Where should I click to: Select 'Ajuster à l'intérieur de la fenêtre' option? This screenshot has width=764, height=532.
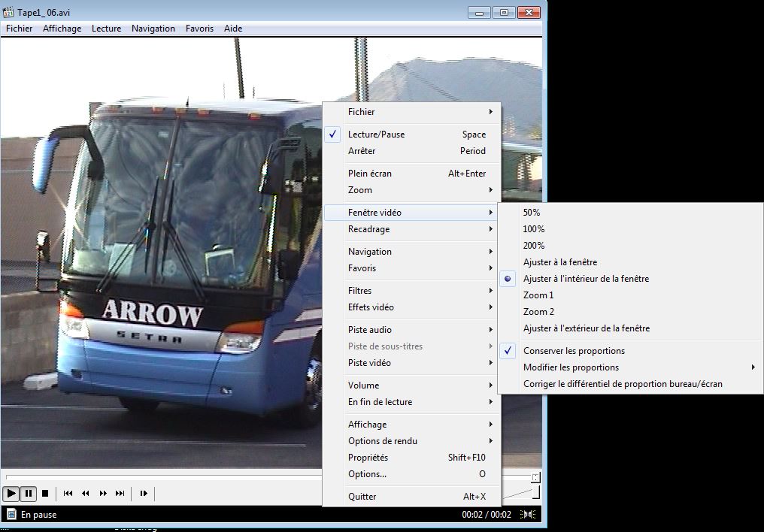point(586,279)
